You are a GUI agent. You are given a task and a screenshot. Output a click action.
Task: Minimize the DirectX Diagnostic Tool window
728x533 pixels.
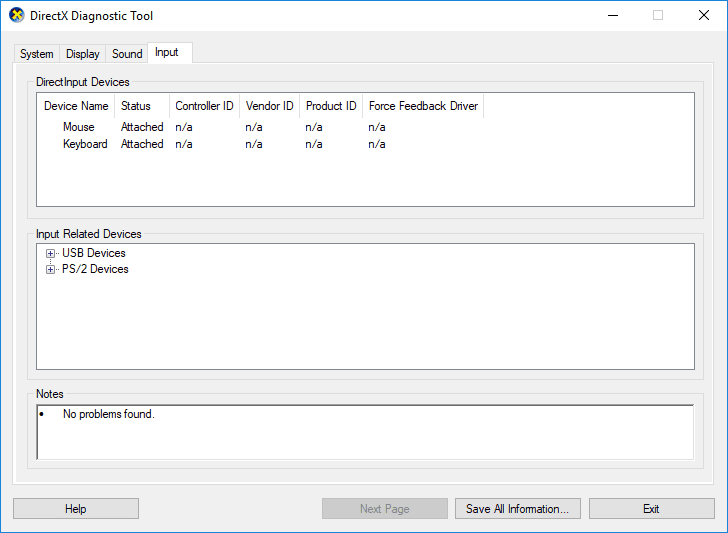coord(613,15)
